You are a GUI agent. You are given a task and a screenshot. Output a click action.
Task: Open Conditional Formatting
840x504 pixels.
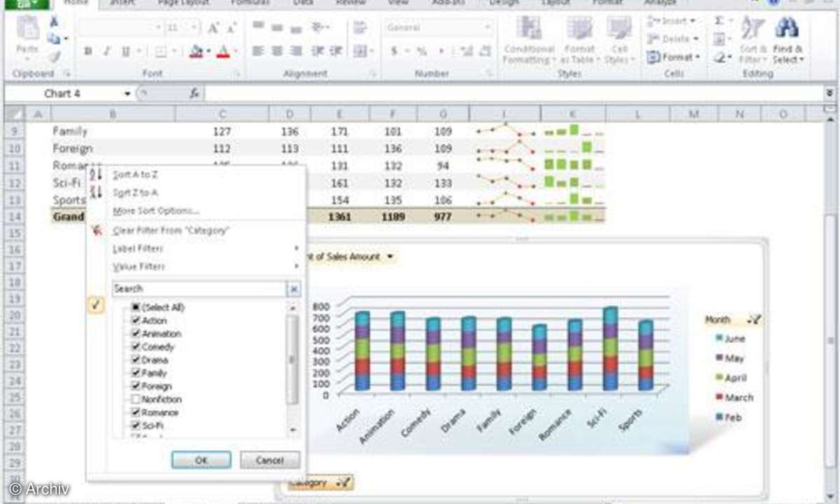(x=528, y=40)
